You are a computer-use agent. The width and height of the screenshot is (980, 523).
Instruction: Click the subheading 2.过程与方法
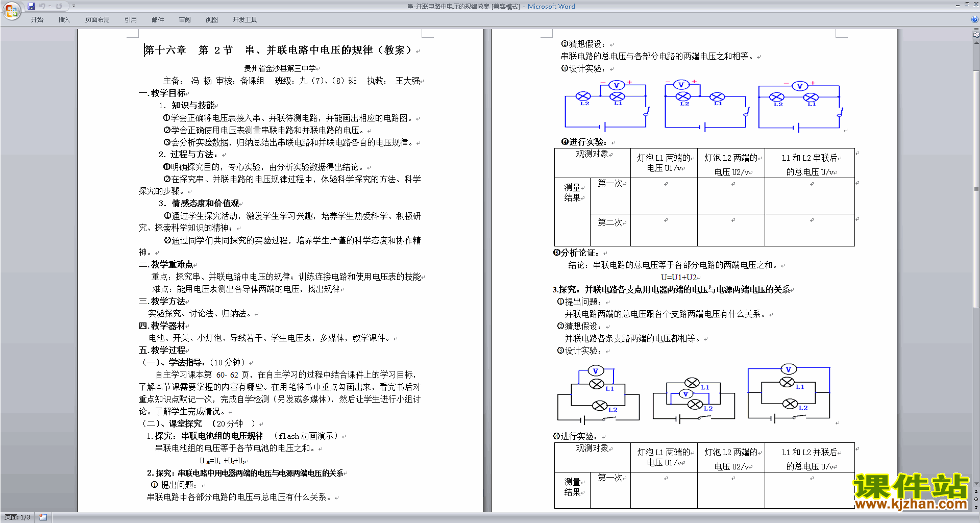[x=189, y=154]
